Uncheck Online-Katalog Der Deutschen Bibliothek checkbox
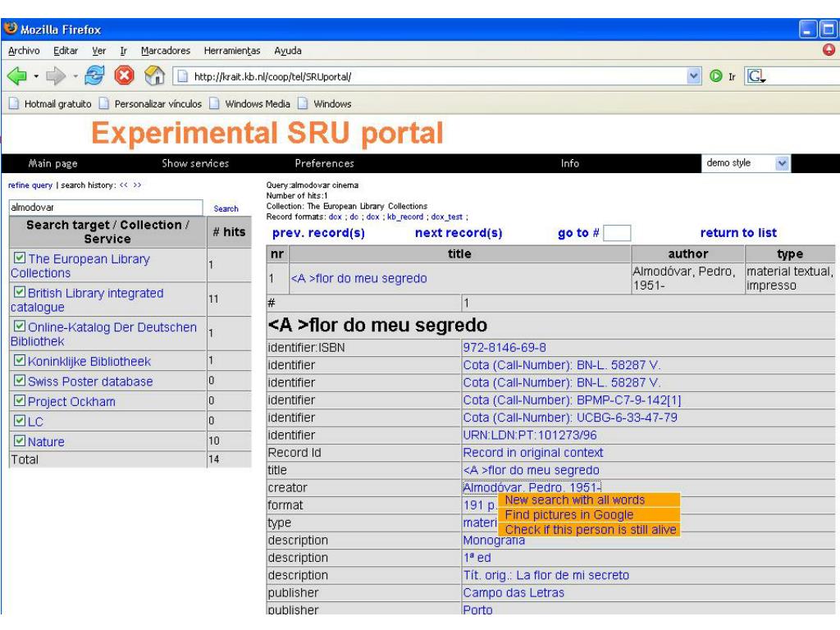The width and height of the screenshot is (840, 630). pyautogui.click(x=20, y=326)
